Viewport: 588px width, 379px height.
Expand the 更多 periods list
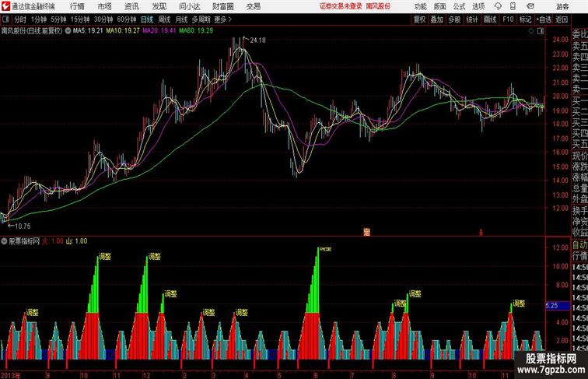[x=222, y=19]
